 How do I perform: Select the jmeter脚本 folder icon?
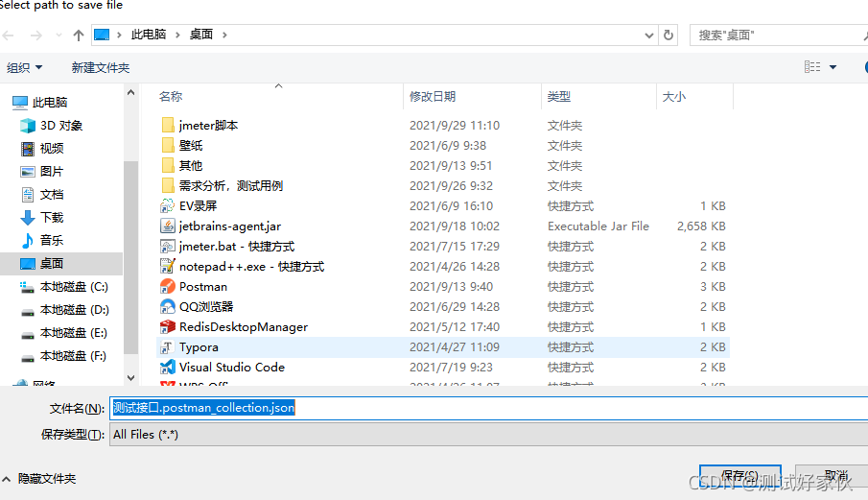point(168,125)
